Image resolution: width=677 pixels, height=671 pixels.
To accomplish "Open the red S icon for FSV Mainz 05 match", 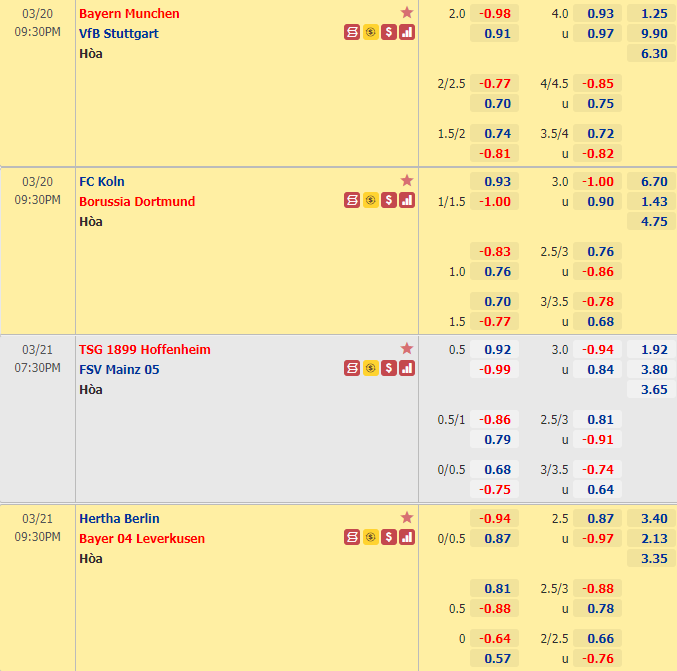I will coord(352,368).
